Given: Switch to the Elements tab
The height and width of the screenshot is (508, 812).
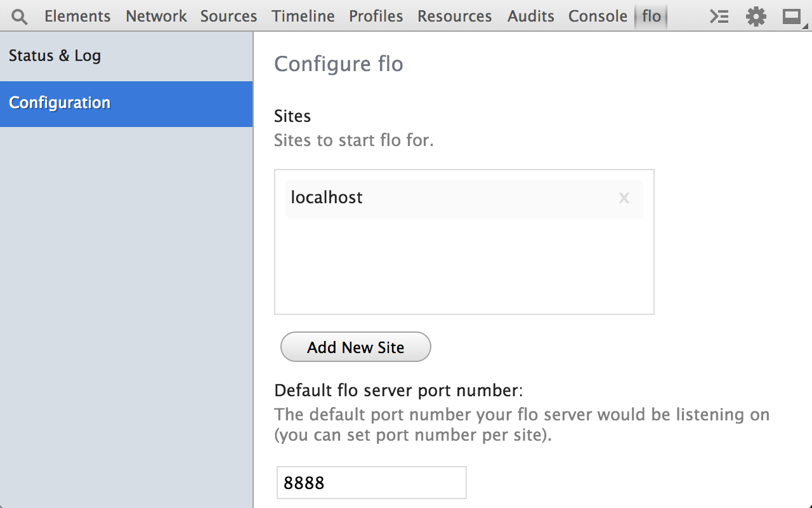Looking at the screenshot, I should [x=77, y=17].
